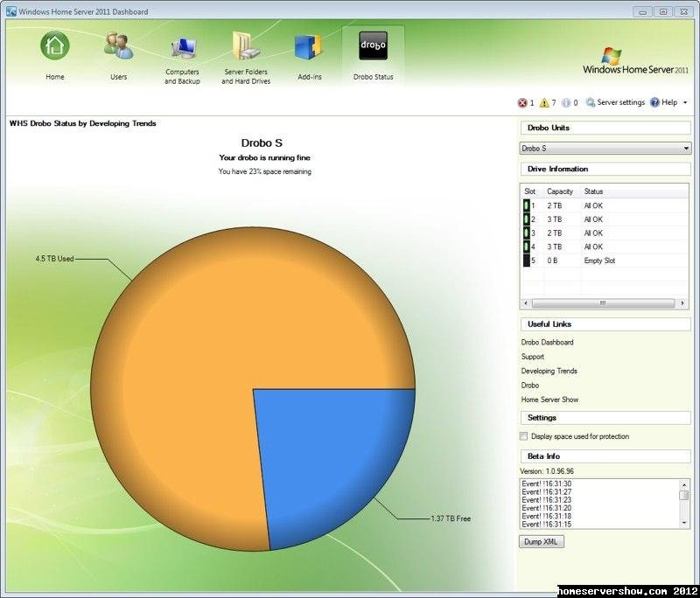The width and height of the screenshot is (700, 598).
Task: Open the Drobo S units dropdown
Action: 605,149
